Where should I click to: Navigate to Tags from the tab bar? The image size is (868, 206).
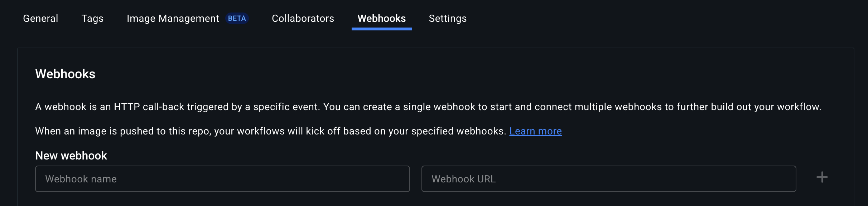(92, 18)
